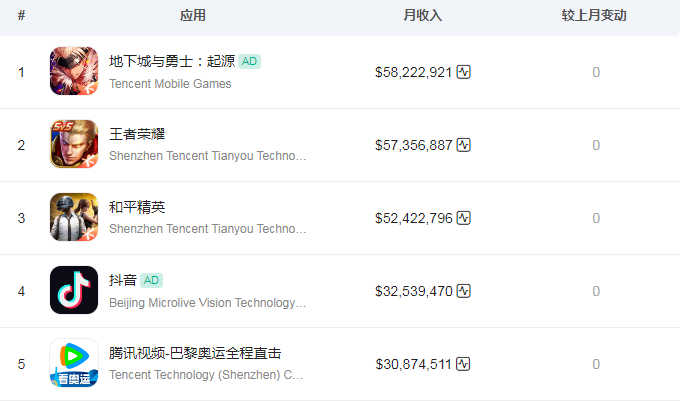Open trend chart icon for $30,874,511
Viewport: 681px width, 401px height.
(x=464, y=364)
